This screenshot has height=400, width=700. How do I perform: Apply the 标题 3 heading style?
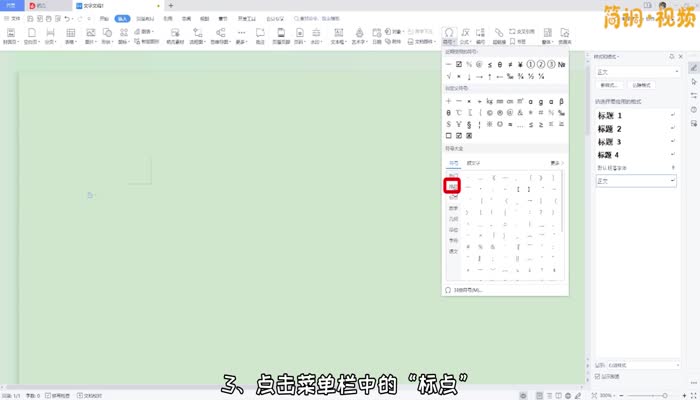coord(611,142)
